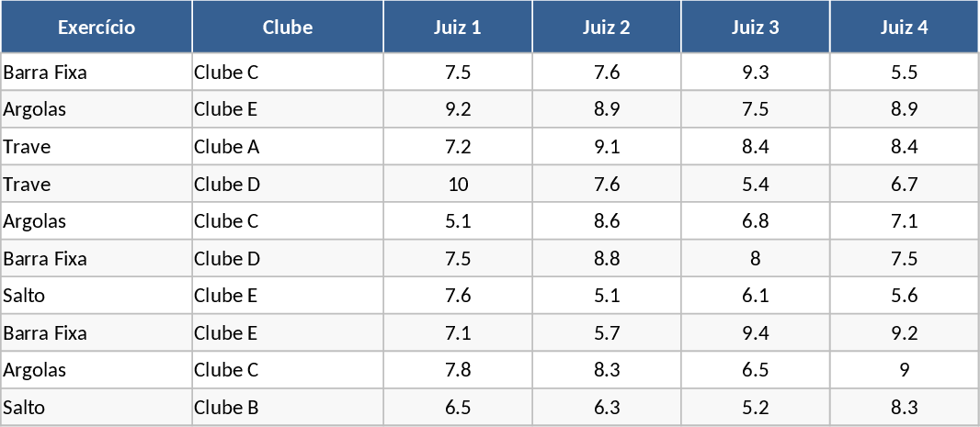Viewport: 980px width, 427px height.
Task: Select the Juiz 2 header cell
Action: click(607, 28)
